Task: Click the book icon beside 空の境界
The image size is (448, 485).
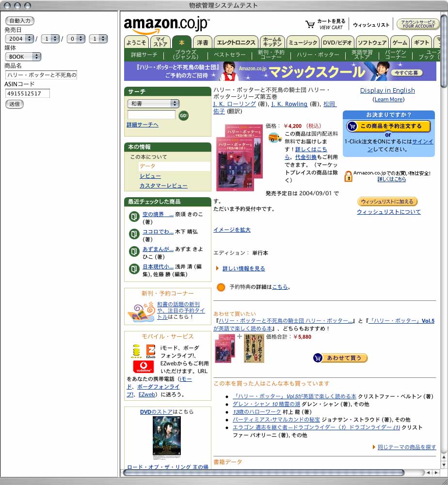Action: click(134, 217)
